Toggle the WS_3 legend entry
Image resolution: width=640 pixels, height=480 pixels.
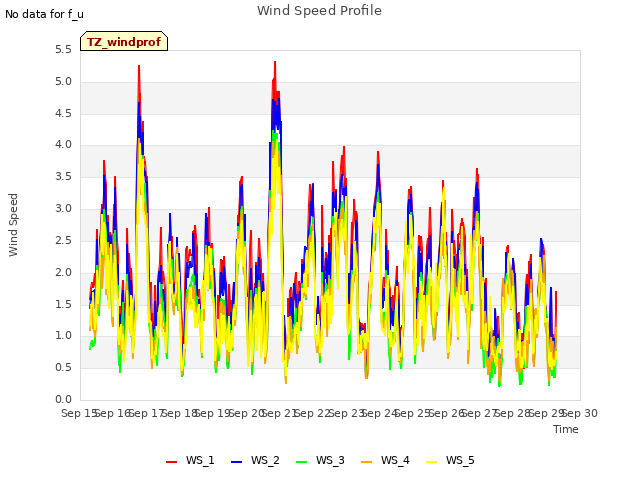(x=320, y=460)
